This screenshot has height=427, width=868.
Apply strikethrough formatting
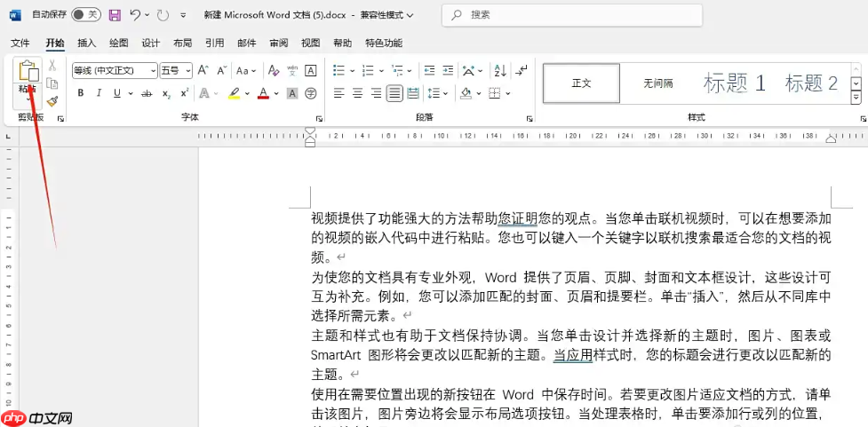[x=147, y=93]
